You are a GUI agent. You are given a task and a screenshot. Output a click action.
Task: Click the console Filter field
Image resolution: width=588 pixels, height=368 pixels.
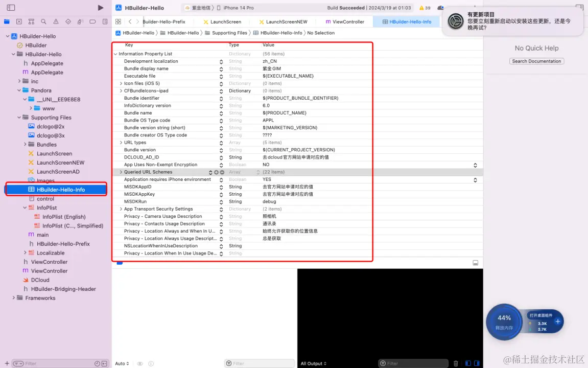[414, 363]
